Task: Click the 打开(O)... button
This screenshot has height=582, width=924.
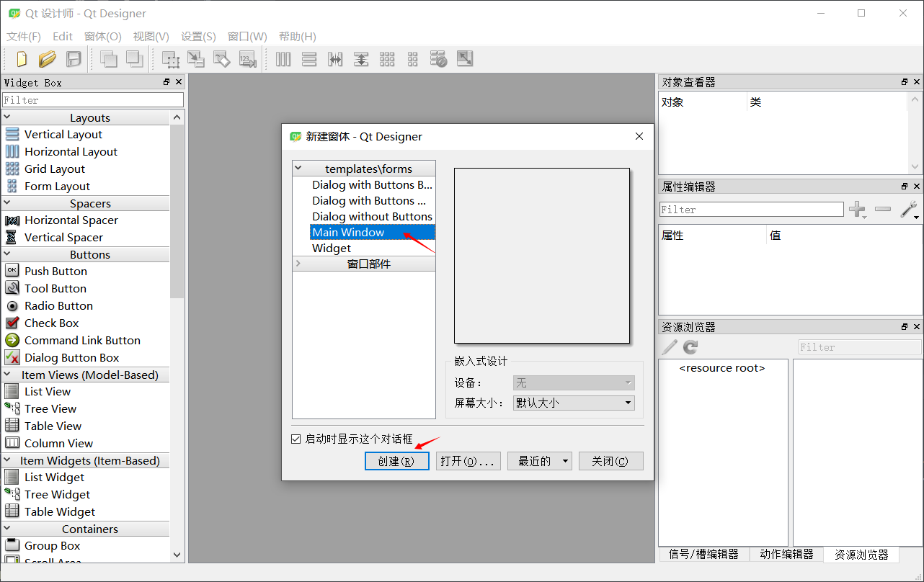Action: click(468, 461)
